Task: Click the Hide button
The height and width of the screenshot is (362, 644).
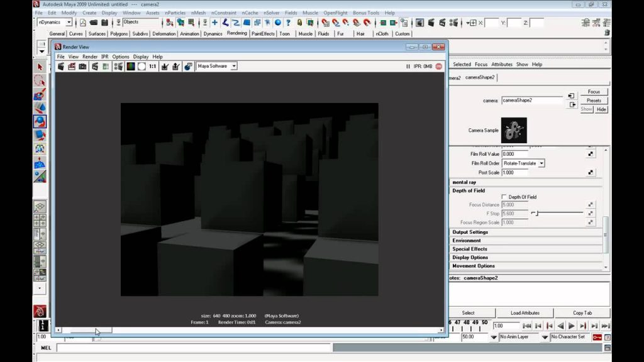Action: point(601,109)
